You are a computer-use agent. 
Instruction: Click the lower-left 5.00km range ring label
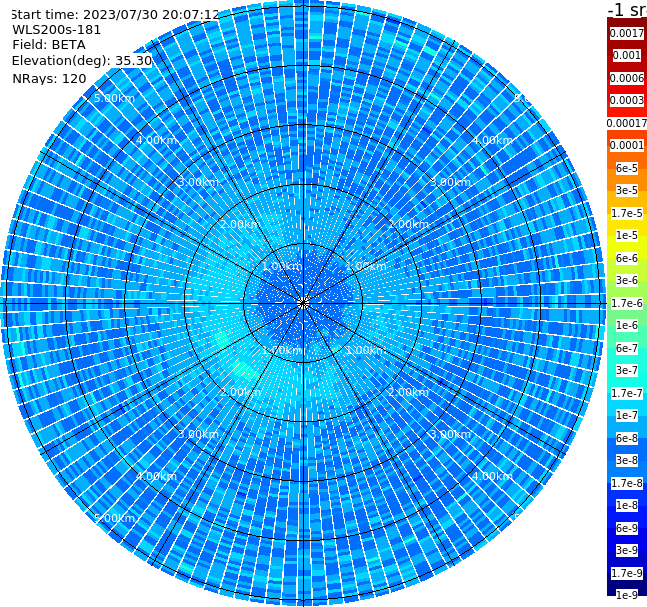(114, 518)
